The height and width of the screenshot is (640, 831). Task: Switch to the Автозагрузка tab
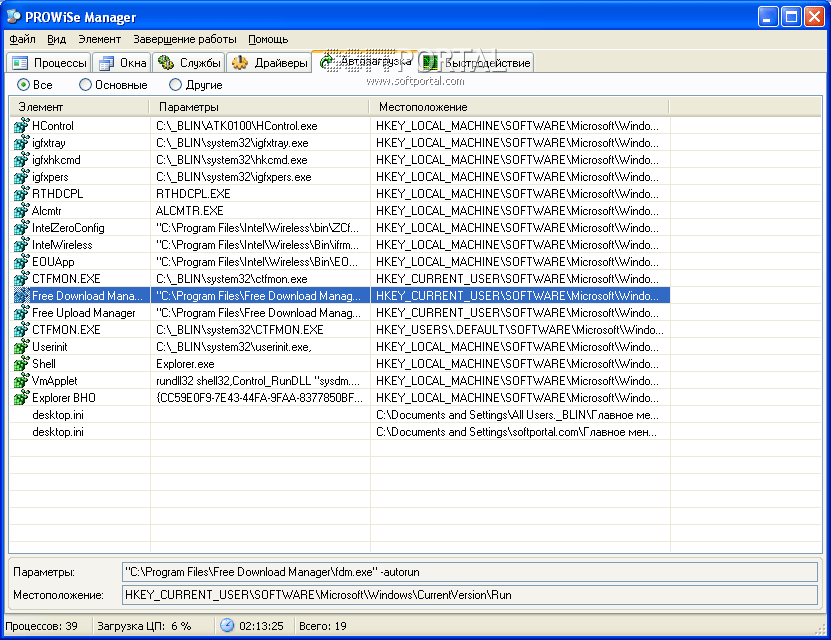(365, 61)
